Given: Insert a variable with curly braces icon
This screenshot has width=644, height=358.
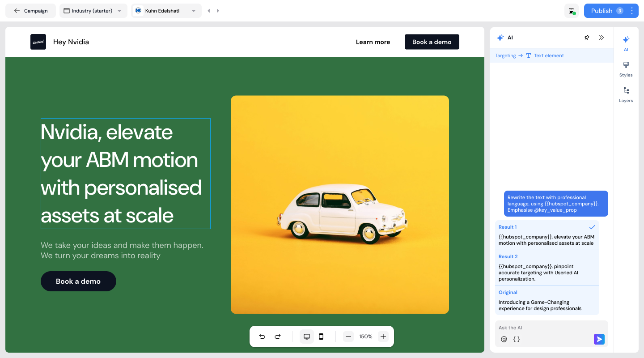Looking at the screenshot, I should click(x=517, y=339).
